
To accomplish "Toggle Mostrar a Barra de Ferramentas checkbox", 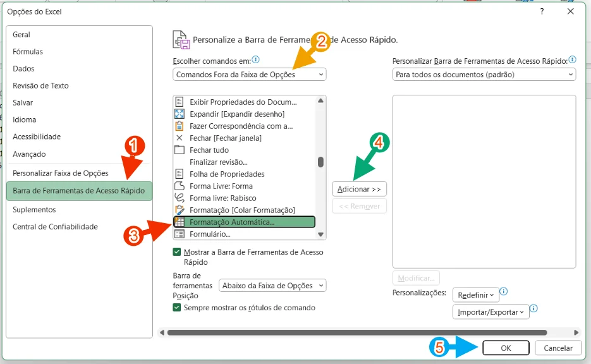I will tap(177, 252).
